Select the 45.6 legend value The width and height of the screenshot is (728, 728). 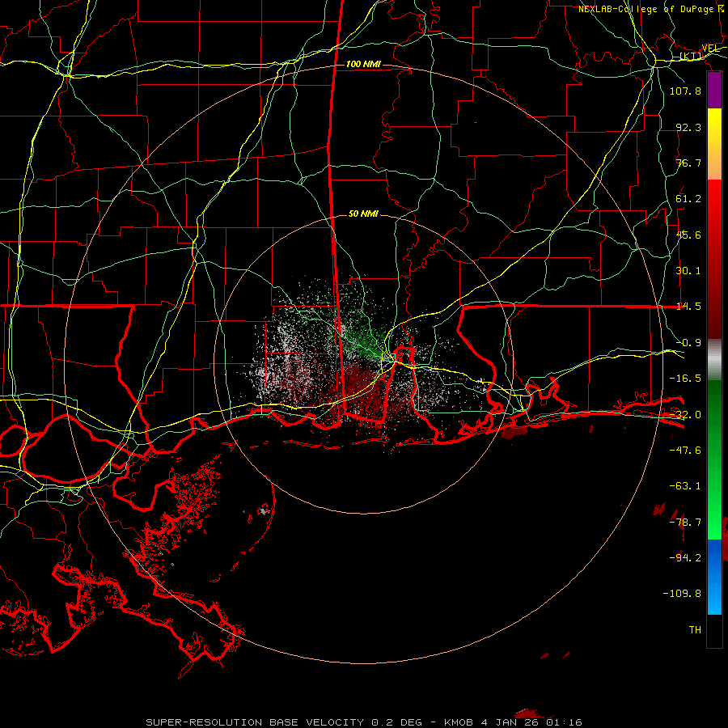[688, 235]
